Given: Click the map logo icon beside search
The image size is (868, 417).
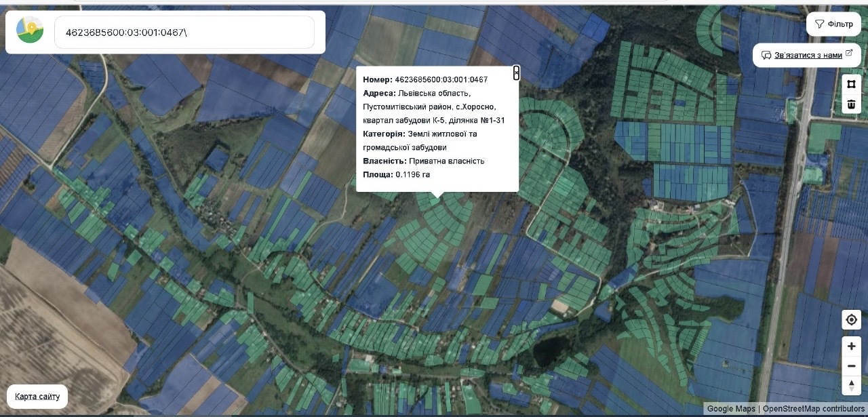Looking at the screenshot, I should coord(30,29).
